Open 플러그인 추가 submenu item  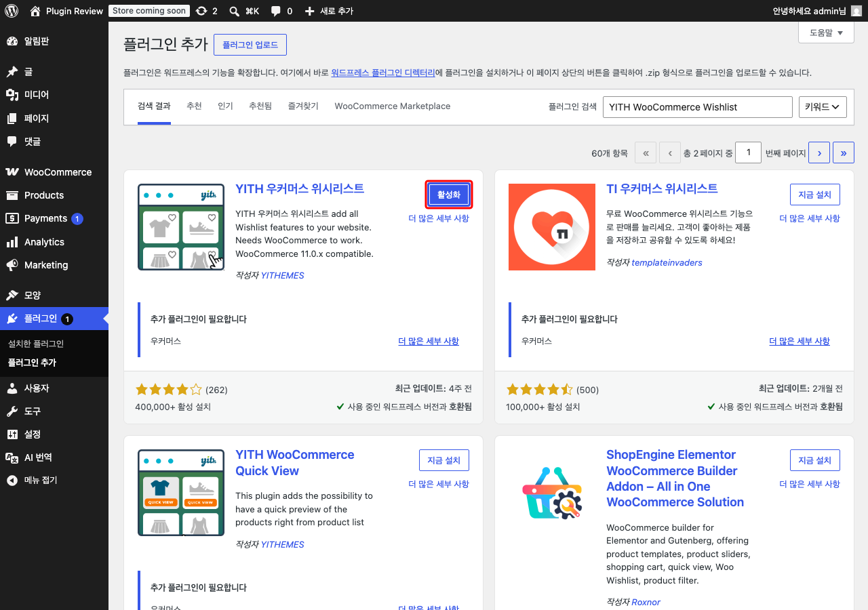[x=32, y=363]
